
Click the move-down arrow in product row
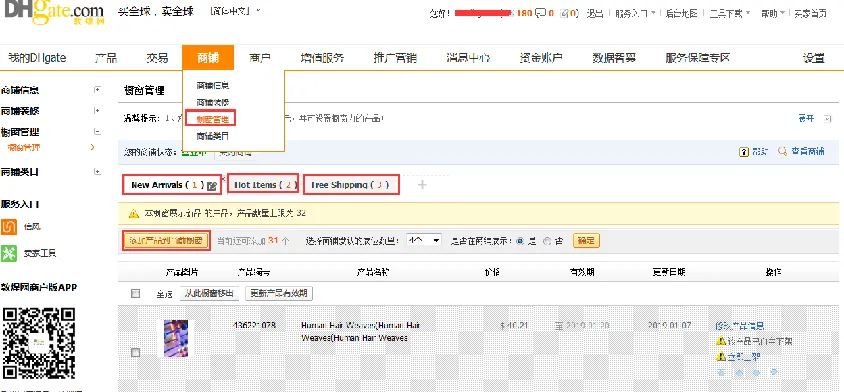tap(756, 372)
